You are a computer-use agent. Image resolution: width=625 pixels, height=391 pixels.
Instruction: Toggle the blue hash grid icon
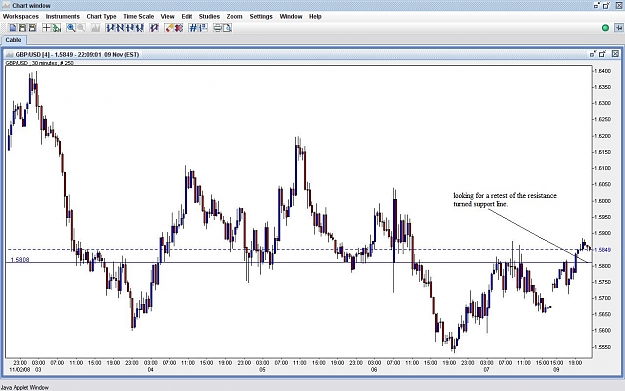(x=193, y=28)
